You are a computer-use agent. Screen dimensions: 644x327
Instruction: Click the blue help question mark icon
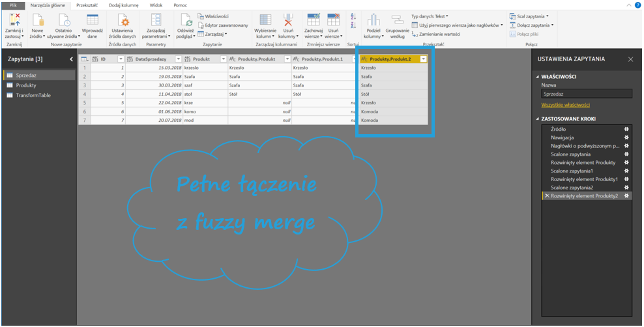639,5
